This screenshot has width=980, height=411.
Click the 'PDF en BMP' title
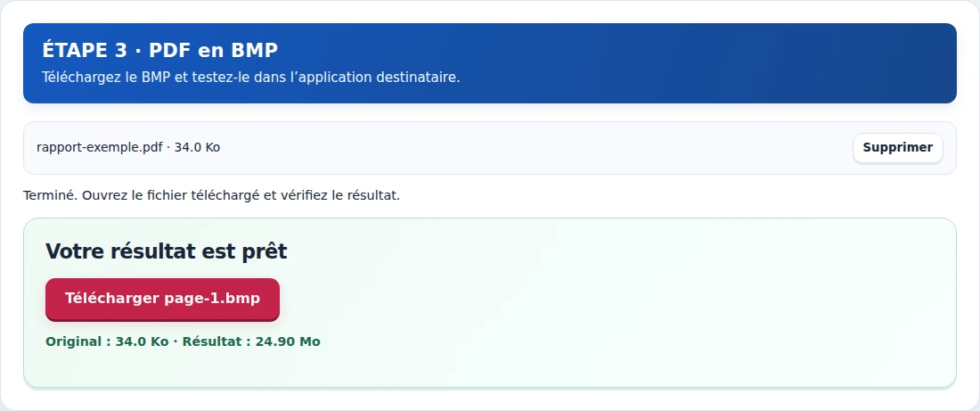tap(213, 50)
